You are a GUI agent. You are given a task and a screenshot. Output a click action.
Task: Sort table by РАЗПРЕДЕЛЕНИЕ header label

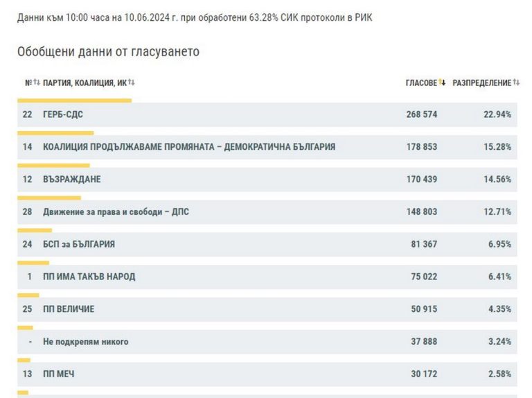481,83
